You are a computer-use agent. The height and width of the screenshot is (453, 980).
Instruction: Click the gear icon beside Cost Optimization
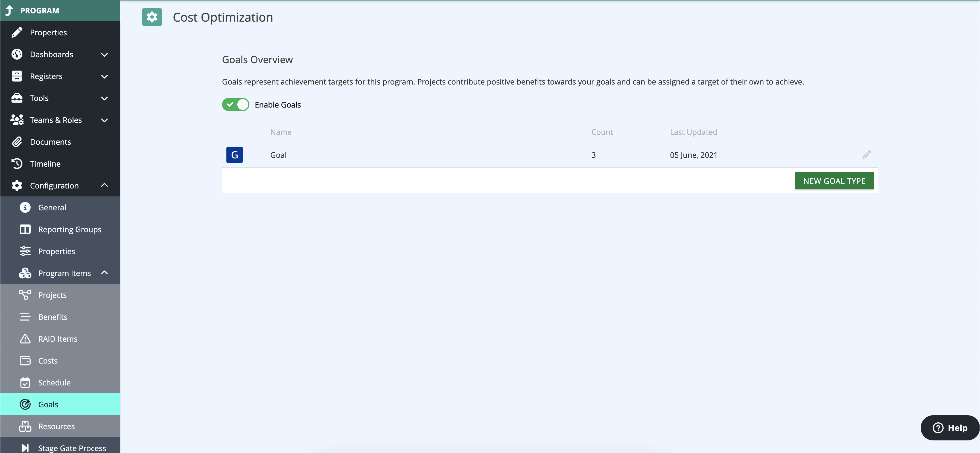152,17
